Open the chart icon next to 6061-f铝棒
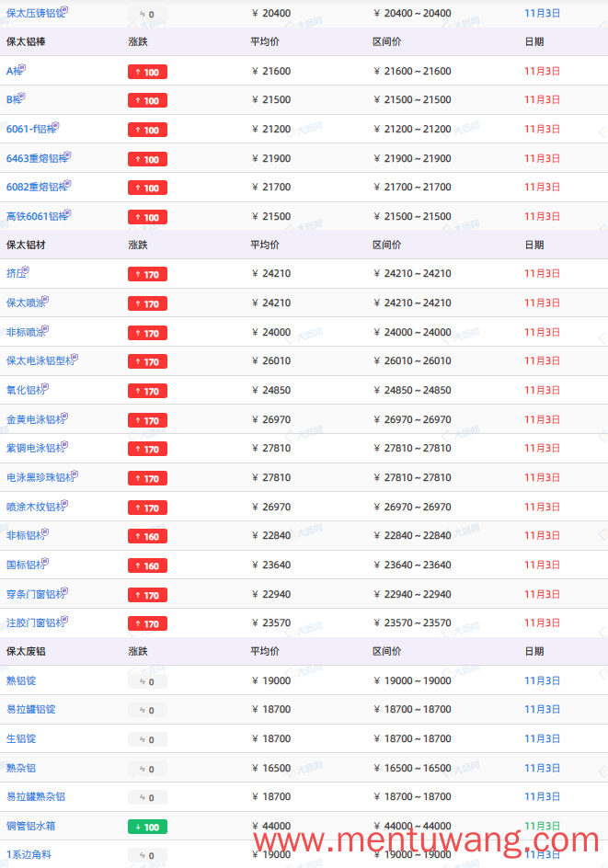Image resolution: width=608 pixels, height=868 pixels. (56, 126)
